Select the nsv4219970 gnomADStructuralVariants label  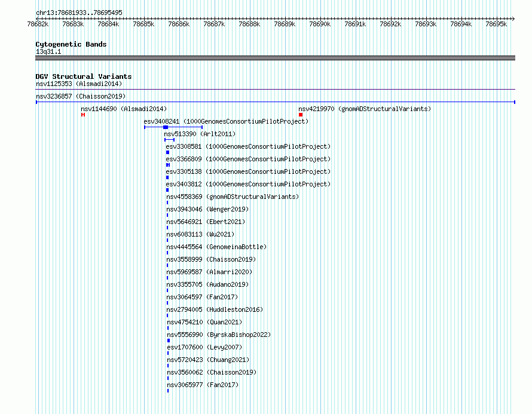click(x=365, y=109)
